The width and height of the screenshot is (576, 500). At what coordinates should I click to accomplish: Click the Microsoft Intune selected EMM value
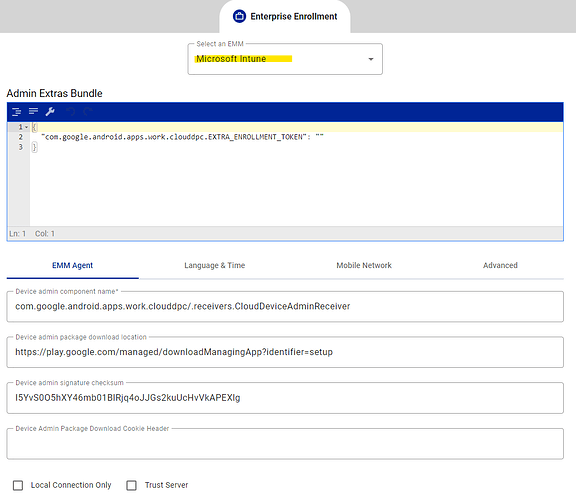231,59
